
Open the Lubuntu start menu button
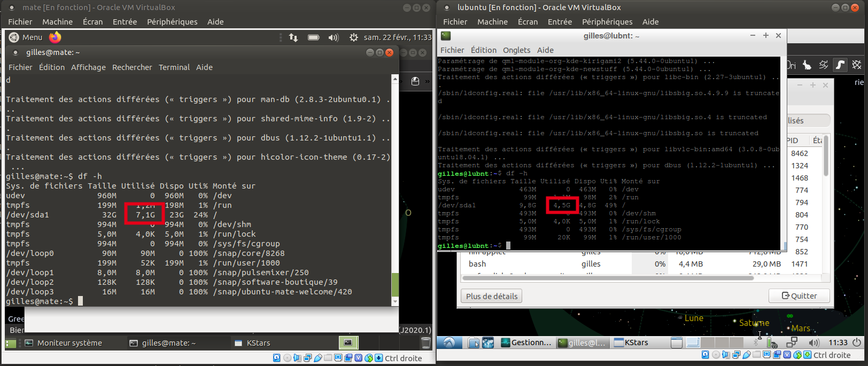449,342
